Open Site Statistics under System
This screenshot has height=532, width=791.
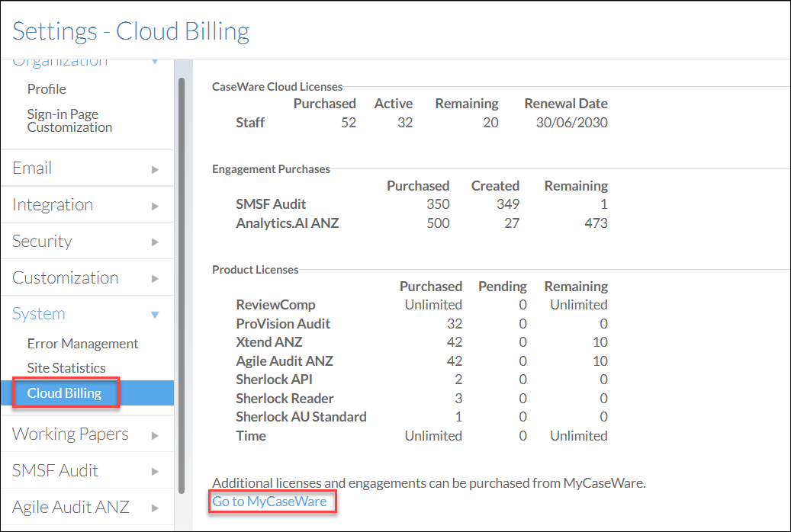(66, 368)
